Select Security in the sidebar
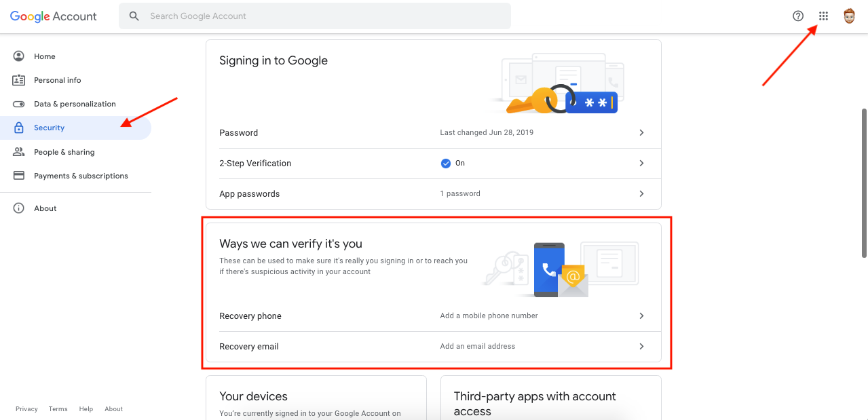Viewport: 868px width, 420px height. click(75, 128)
